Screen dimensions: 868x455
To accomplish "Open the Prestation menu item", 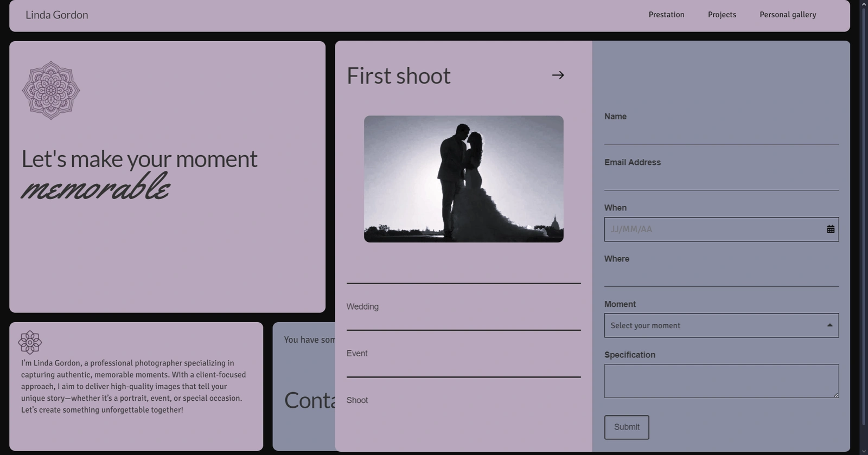I will tap(666, 15).
